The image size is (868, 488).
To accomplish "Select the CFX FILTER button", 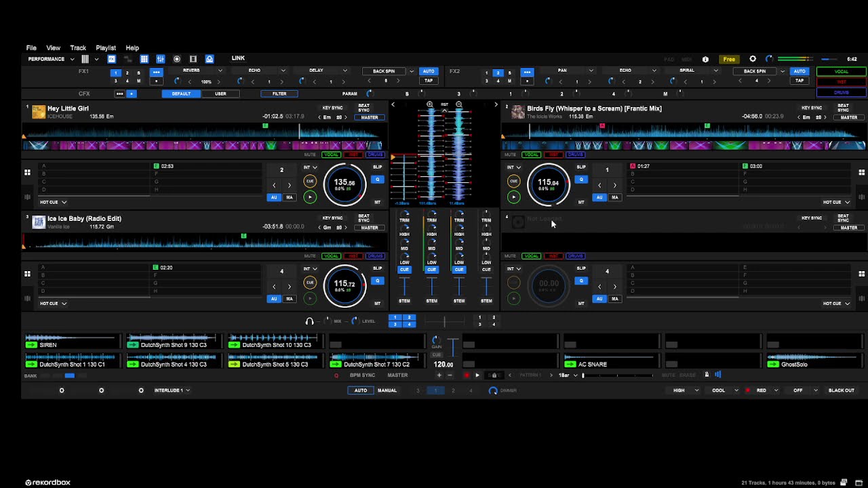I will 279,94.
